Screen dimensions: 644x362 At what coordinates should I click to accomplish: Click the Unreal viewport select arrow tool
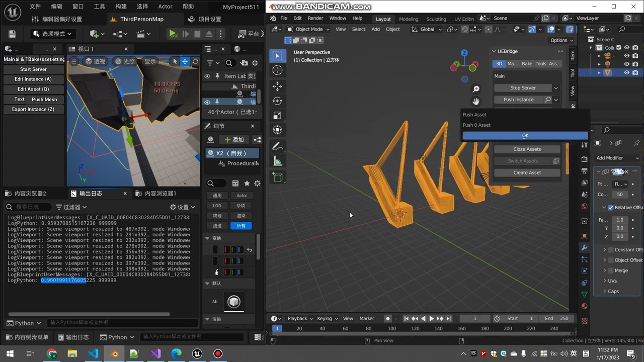[x=175, y=61]
